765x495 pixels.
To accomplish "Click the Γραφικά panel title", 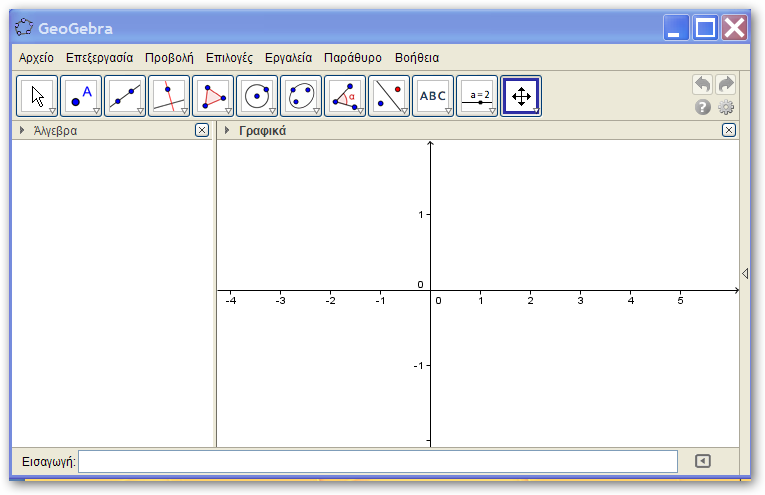I will [x=262, y=131].
